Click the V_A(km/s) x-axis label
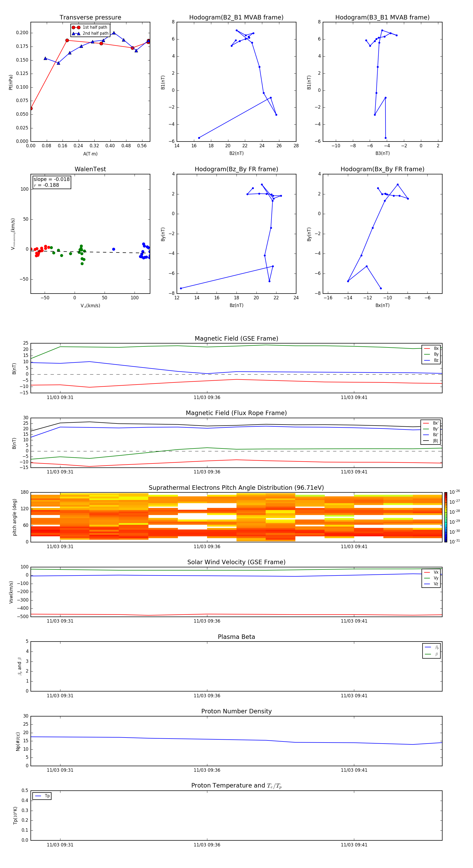This screenshot has height=868, width=473. click(90, 306)
